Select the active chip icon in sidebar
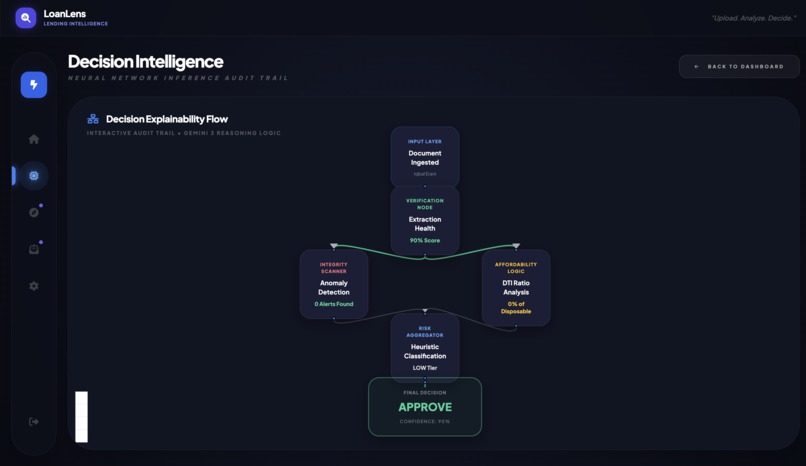 point(34,176)
